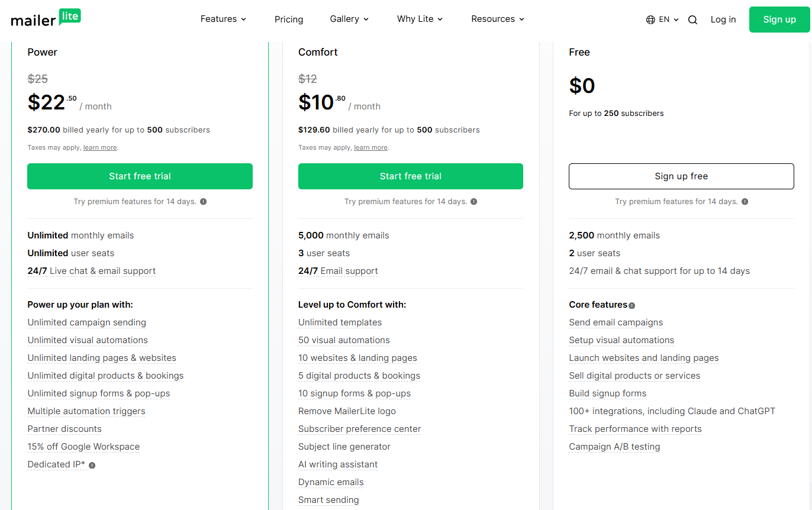Click Unlimited visual automations
The width and height of the screenshot is (812, 510).
88,340
